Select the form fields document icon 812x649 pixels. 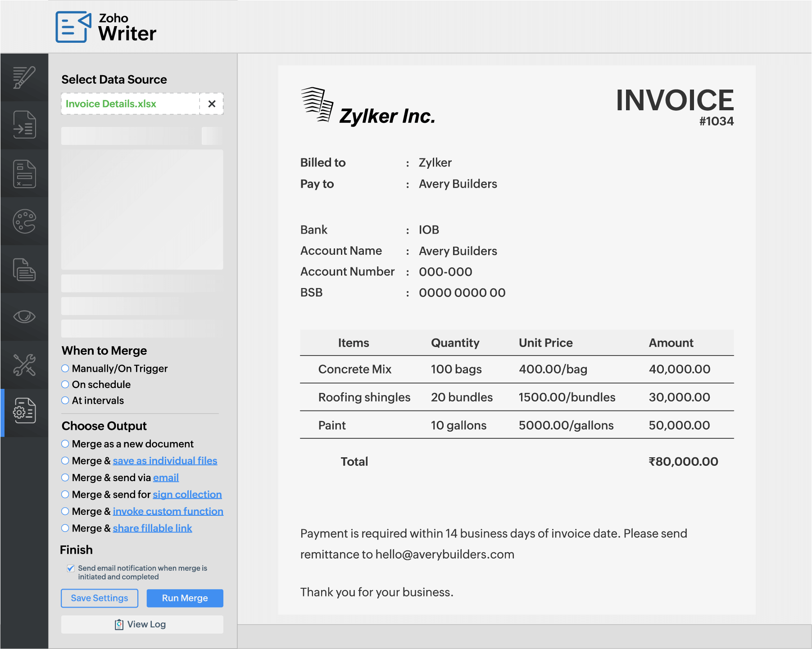point(24,174)
